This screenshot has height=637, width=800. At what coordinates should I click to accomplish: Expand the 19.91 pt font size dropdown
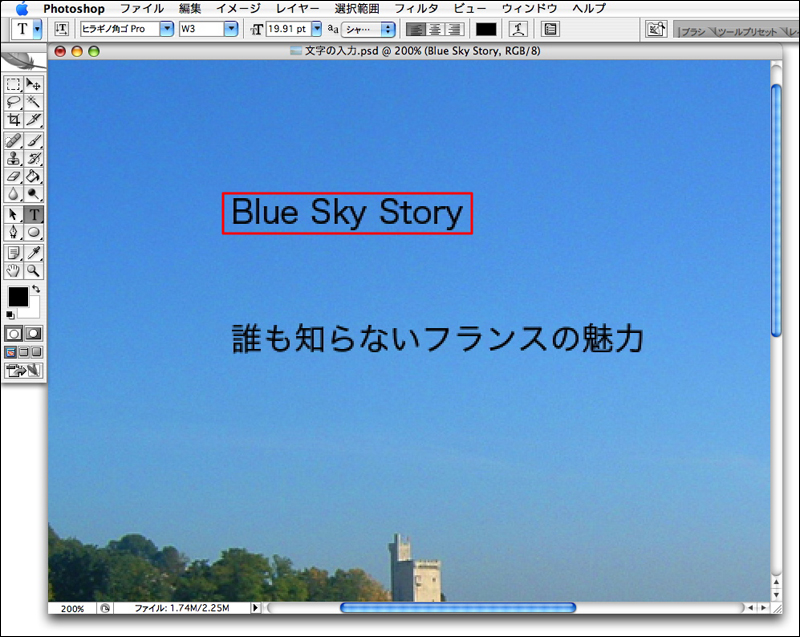pyautogui.click(x=317, y=29)
